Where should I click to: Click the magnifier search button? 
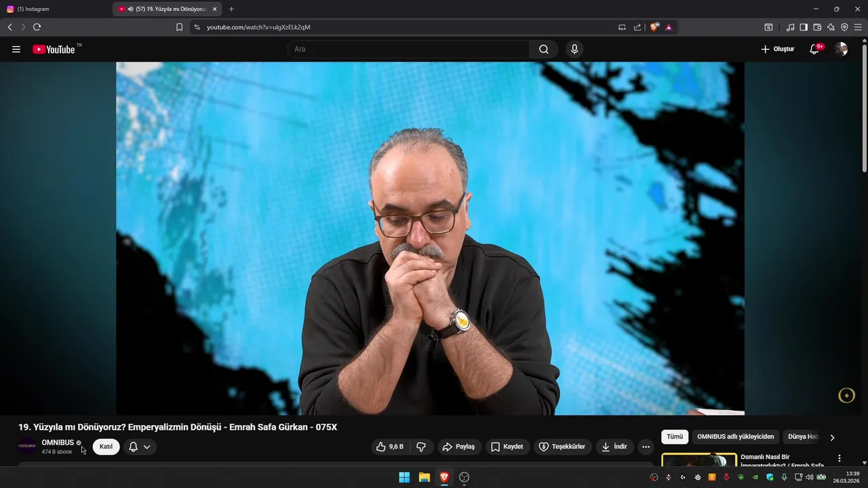pyautogui.click(x=544, y=49)
